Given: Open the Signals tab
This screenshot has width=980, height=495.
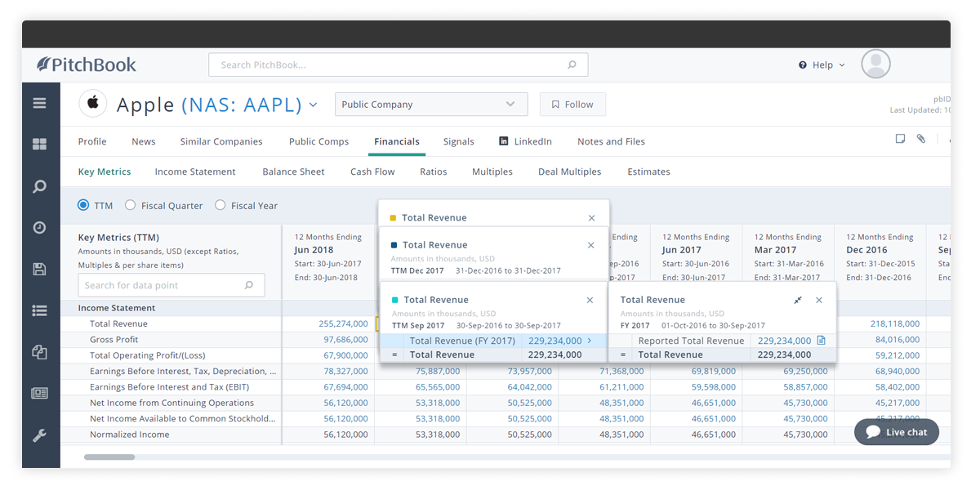Looking at the screenshot, I should [x=459, y=141].
